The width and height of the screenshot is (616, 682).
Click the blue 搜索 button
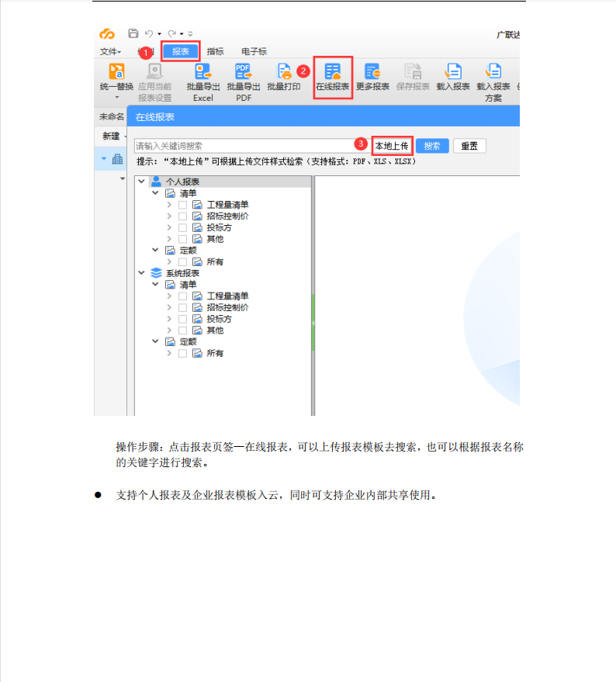tap(432, 146)
